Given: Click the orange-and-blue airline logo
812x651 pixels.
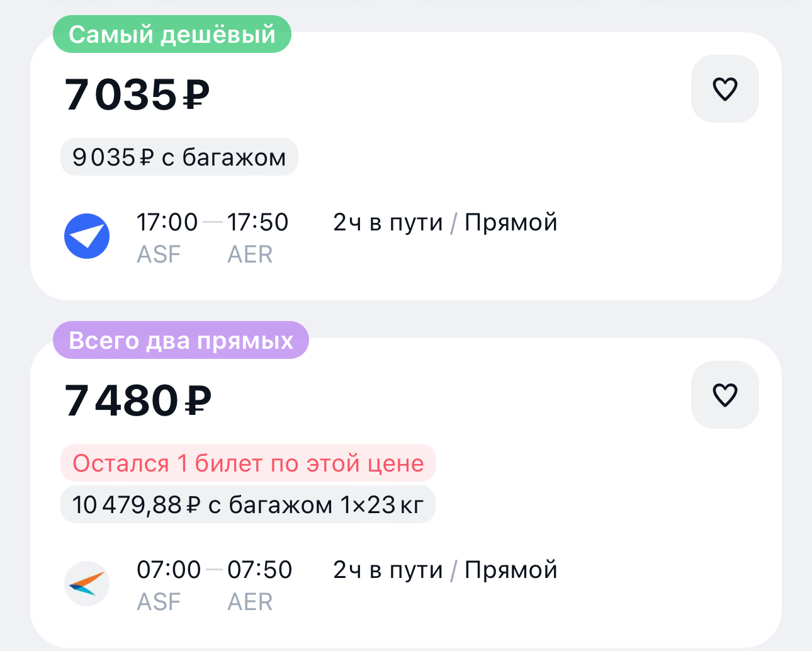Looking at the screenshot, I should 87,584.
